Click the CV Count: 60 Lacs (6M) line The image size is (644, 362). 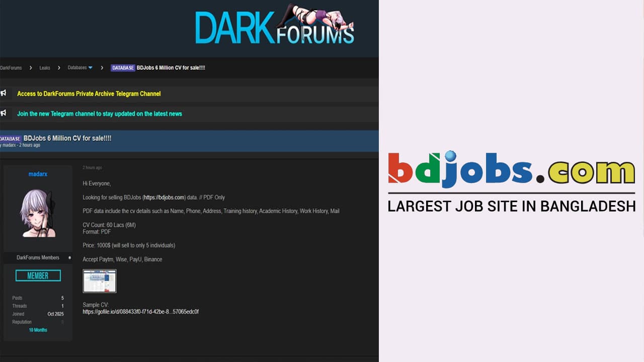coord(109,225)
